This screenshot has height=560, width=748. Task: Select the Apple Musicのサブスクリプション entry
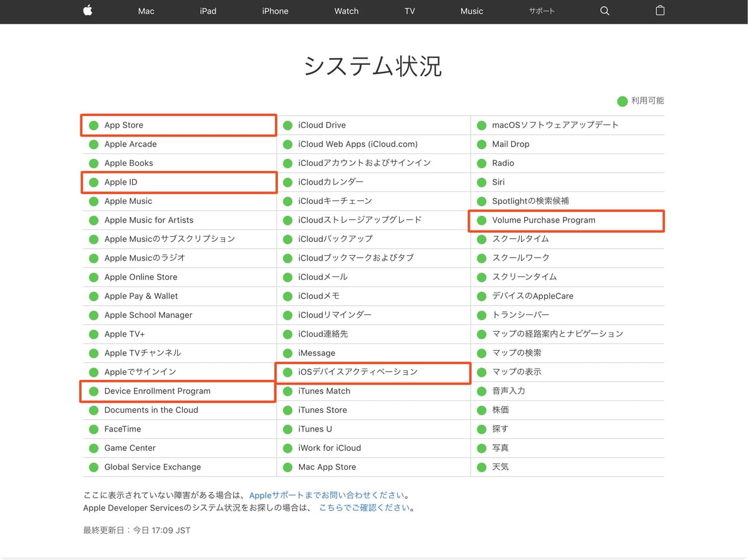click(170, 239)
